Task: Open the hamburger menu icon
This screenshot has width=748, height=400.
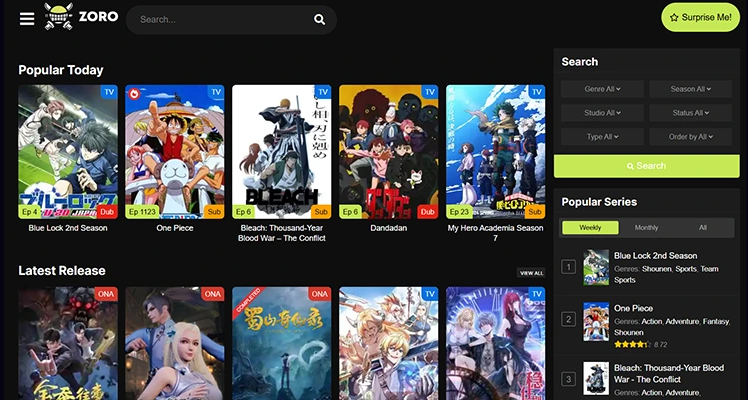Action: (x=27, y=19)
